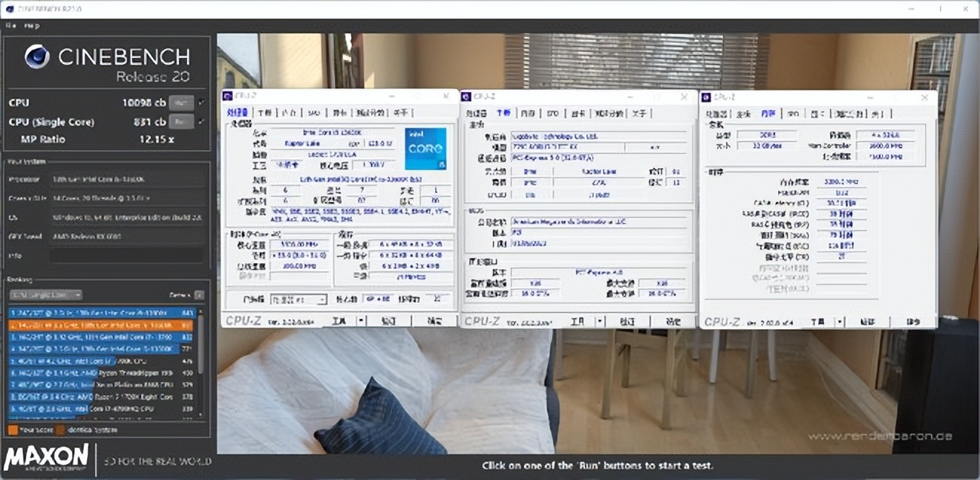This screenshot has width=980, height=480.
Task: Expand Tools dropdown arrow in second CPU-Z
Action: click(600, 321)
